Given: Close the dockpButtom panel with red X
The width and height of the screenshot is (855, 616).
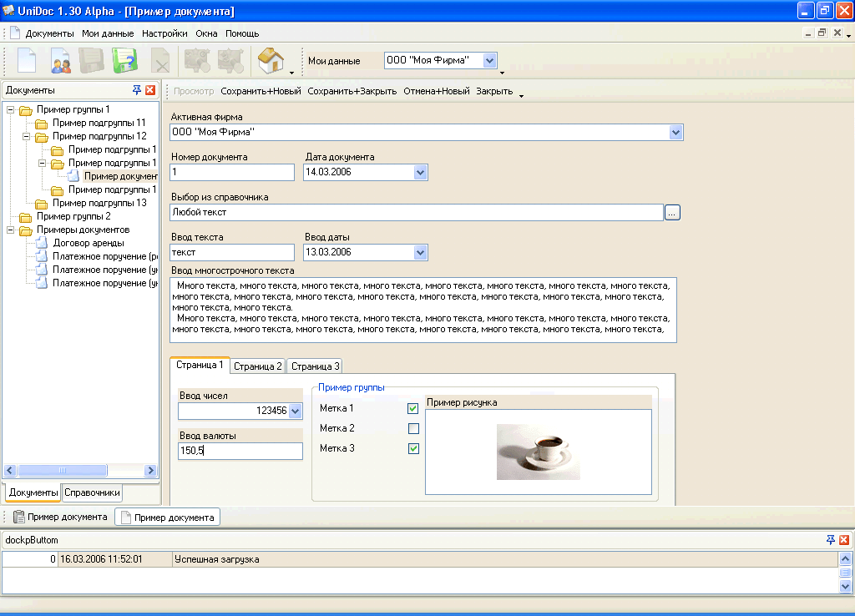Looking at the screenshot, I should tap(844, 540).
